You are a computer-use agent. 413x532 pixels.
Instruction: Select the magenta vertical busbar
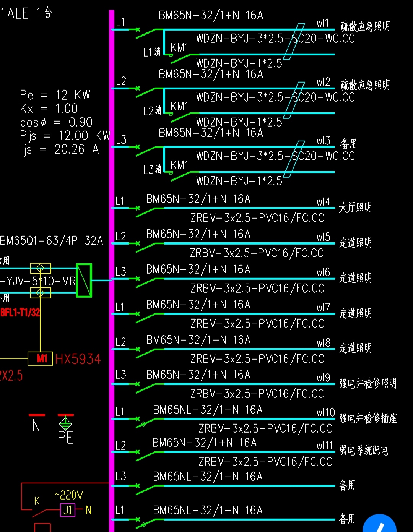[112, 271]
